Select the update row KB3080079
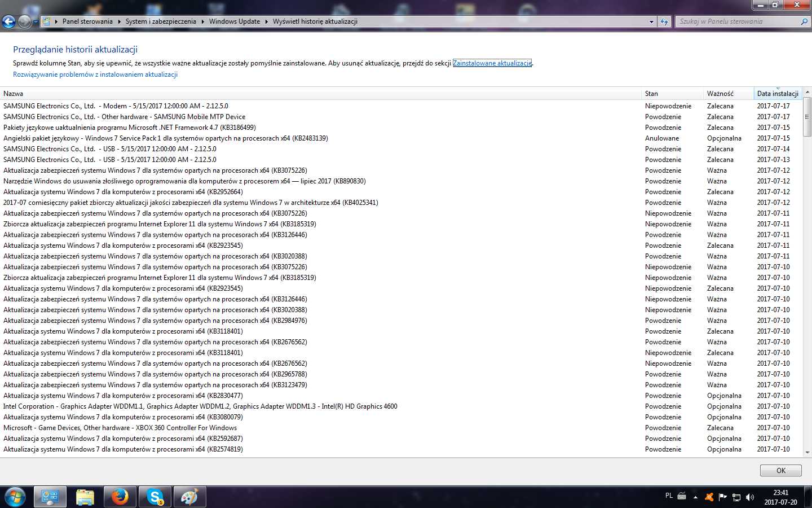This screenshot has width=812, height=508. pos(401,417)
